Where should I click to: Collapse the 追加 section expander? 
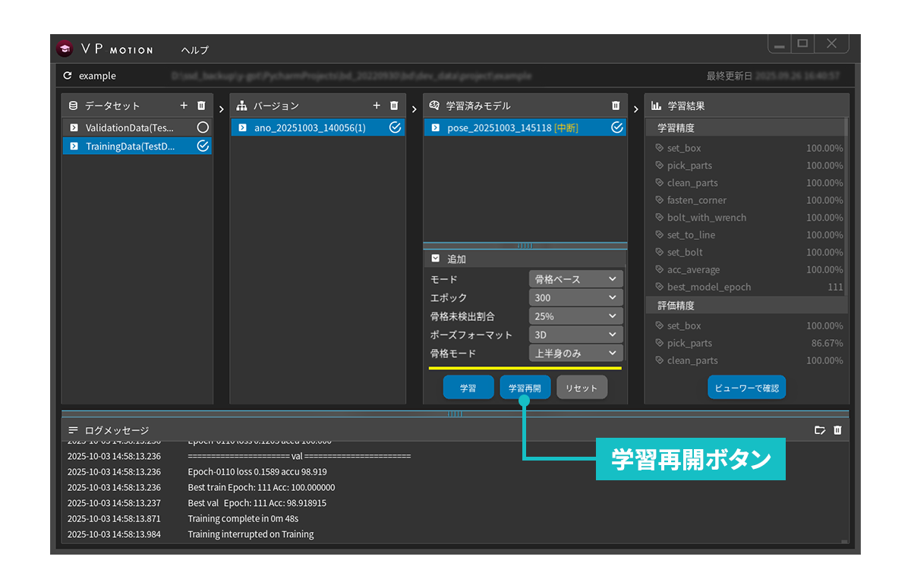[436, 259]
